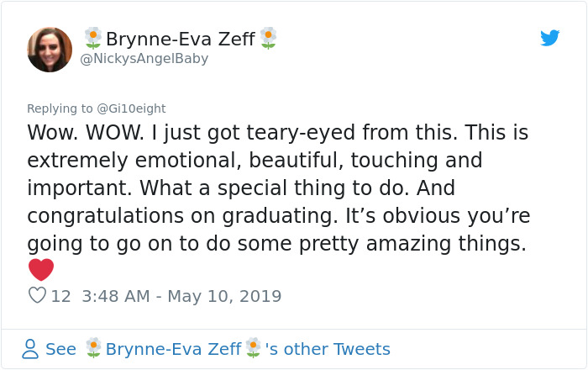588x370 pixels.
Task: Click the word "See" in the footer link
Action: point(60,349)
